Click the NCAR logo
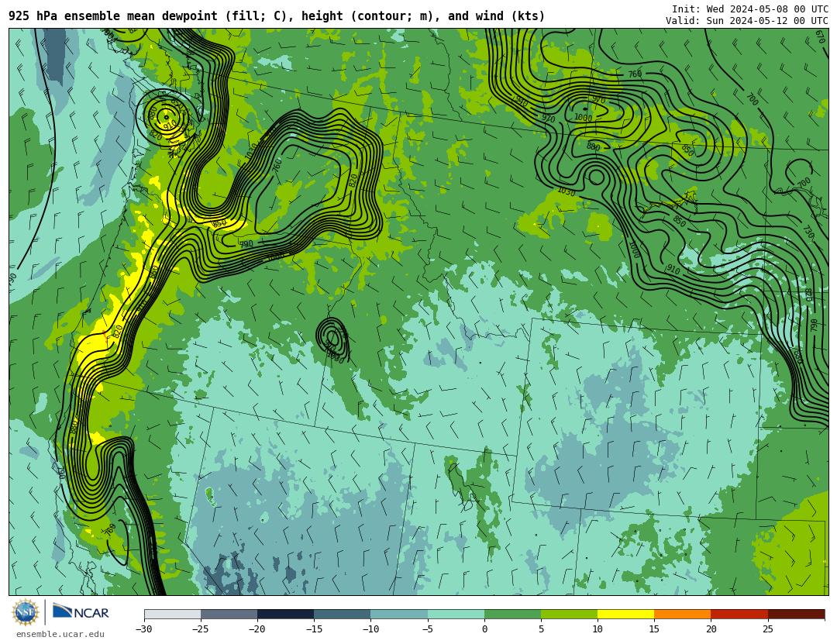 click(x=81, y=611)
